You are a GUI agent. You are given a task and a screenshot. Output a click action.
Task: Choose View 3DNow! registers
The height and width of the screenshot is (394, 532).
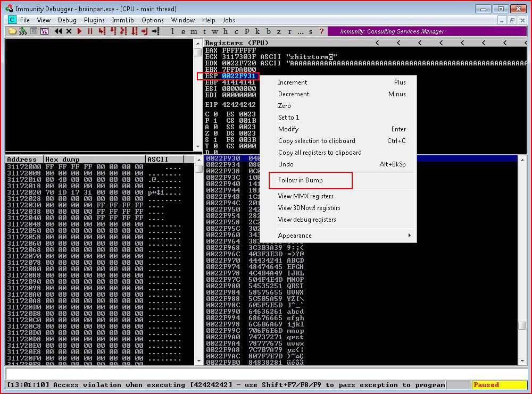point(338,208)
